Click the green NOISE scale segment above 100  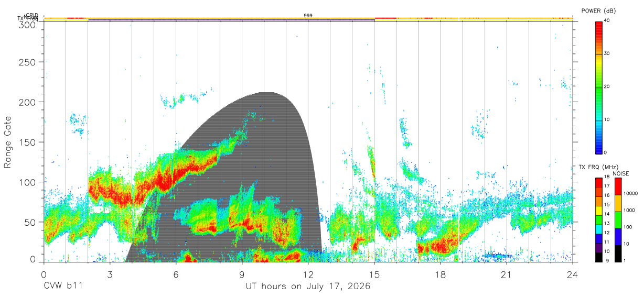[618, 219]
